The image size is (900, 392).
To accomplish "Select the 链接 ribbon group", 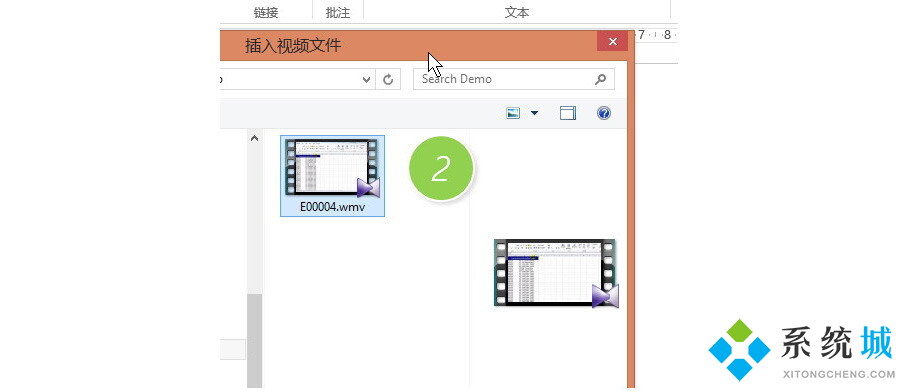I will click(266, 13).
